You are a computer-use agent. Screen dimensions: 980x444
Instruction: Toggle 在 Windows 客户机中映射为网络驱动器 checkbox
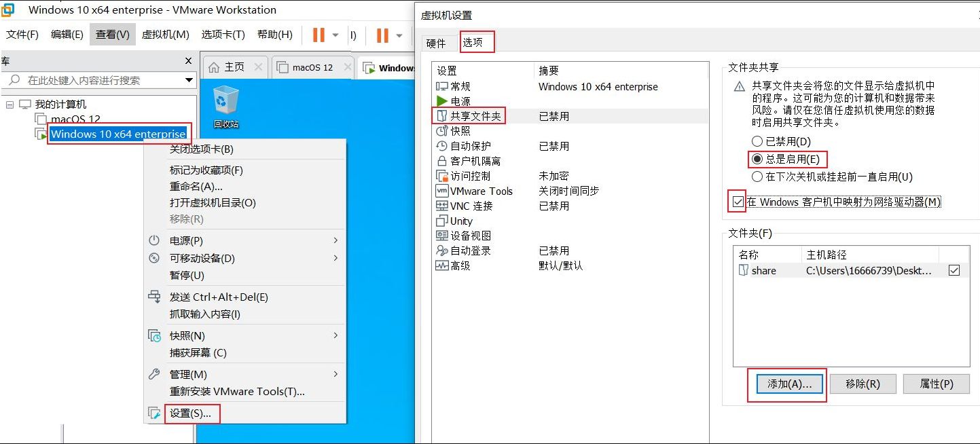pos(738,202)
